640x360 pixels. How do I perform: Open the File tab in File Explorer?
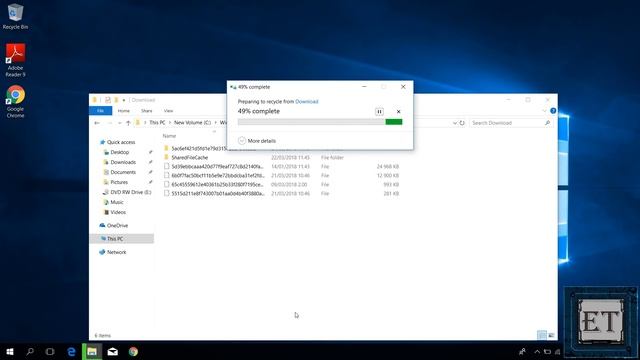(100, 111)
